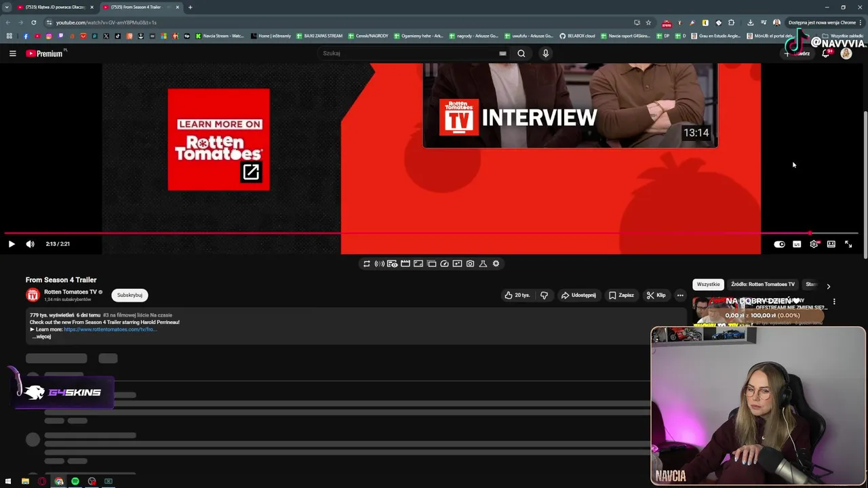868x488 pixels.
Task: Open the Chrome downloads icon
Action: click(750, 22)
